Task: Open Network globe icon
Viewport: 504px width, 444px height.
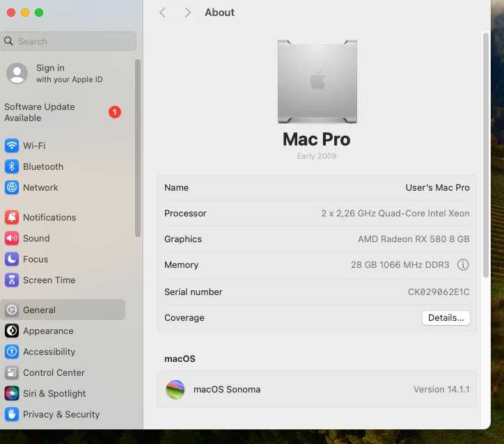Action: point(12,187)
